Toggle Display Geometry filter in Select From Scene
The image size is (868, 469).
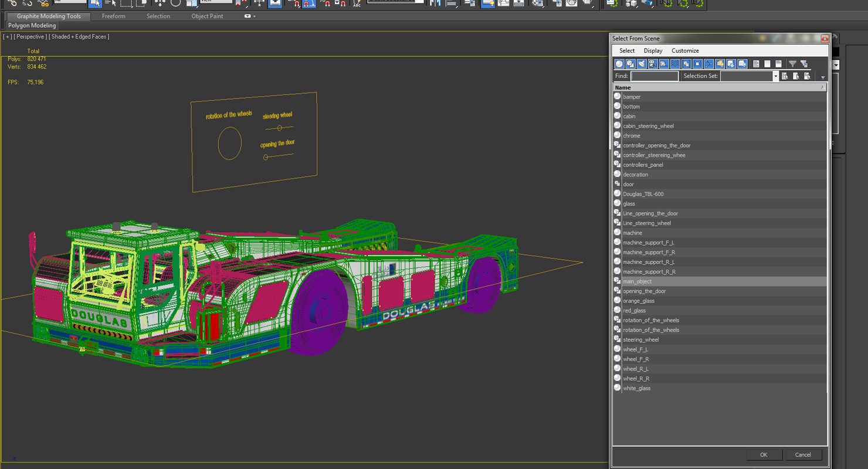coord(619,64)
